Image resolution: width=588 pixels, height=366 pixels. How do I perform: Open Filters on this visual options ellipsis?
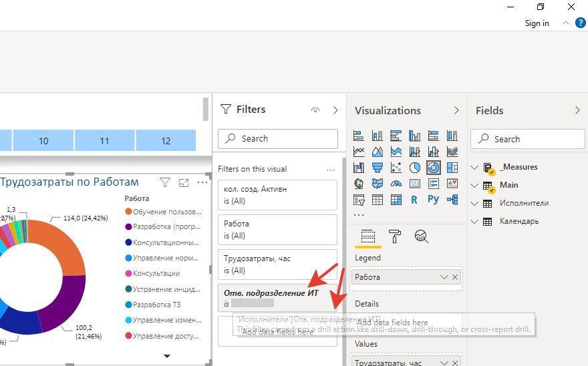(330, 170)
